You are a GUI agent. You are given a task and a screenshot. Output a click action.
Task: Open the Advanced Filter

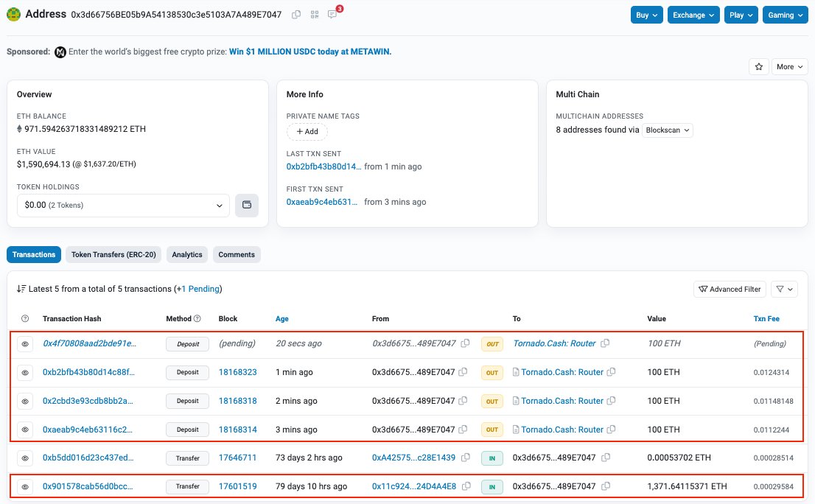pos(730,289)
